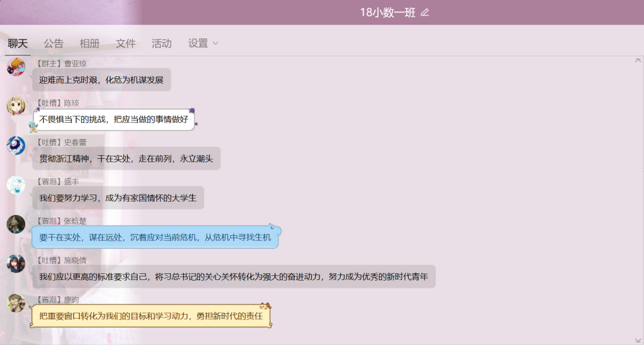Click 廖昀's yellow scroll-style message bubble
644x345 pixels.
coord(151,316)
